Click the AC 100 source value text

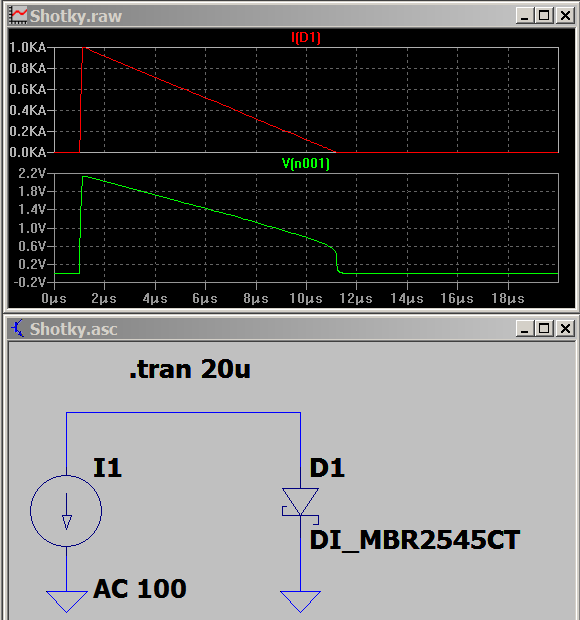coord(140,589)
